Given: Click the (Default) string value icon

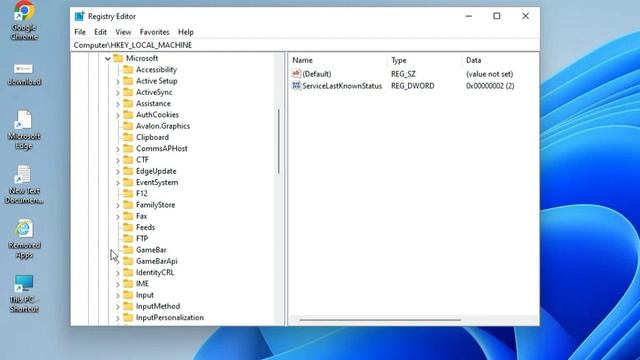Looking at the screenshot, I should (296, 74).
